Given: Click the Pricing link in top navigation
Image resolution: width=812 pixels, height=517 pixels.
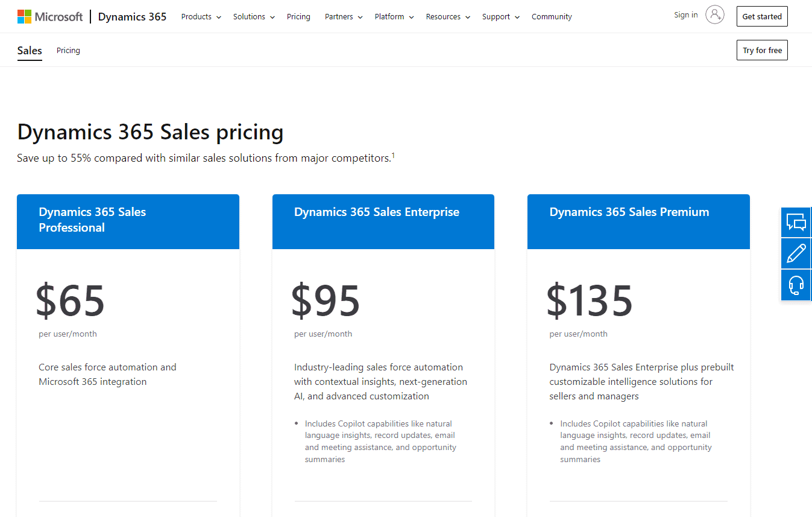Looking at the screenshot, I should point(298,16).
